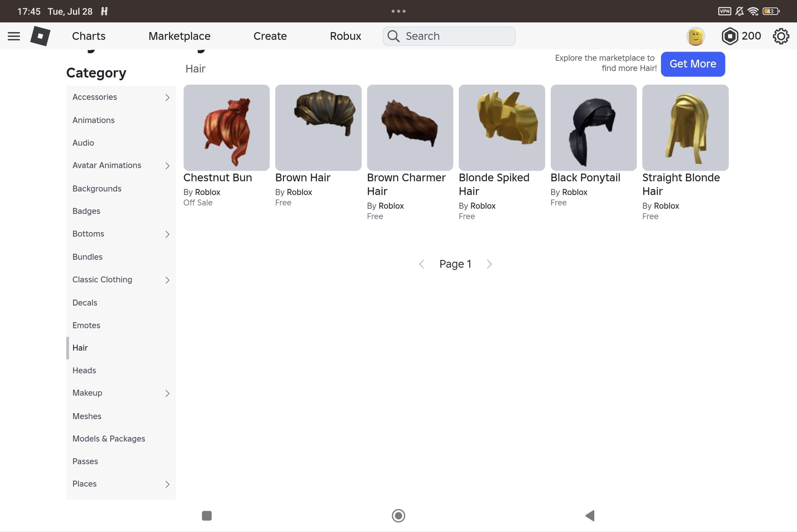Select the Badges category

pos(121,211)
